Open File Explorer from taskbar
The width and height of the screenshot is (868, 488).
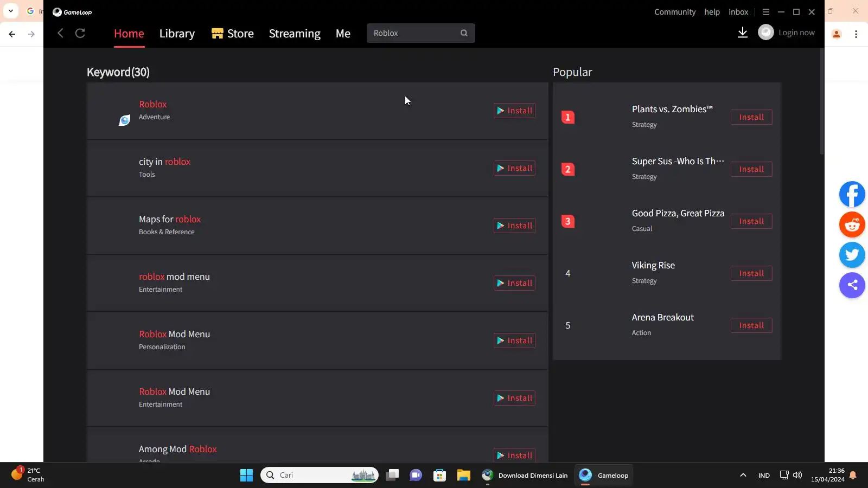point(463,476)
